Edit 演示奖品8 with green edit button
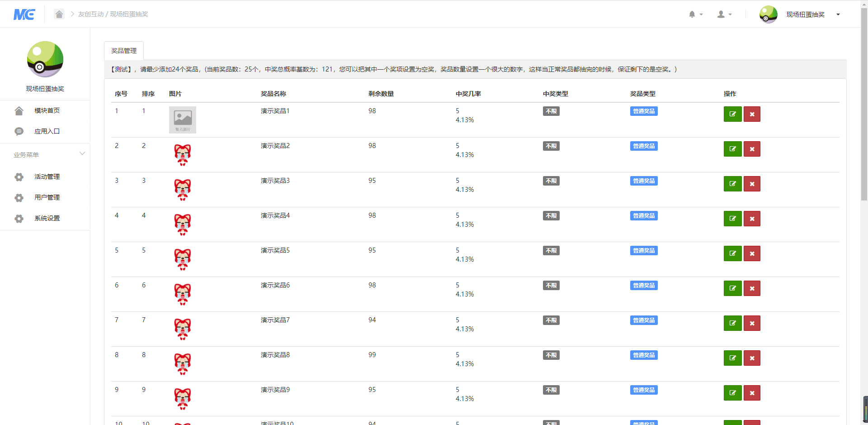Screen dimensions: 868x425 (x=732, y=358)
